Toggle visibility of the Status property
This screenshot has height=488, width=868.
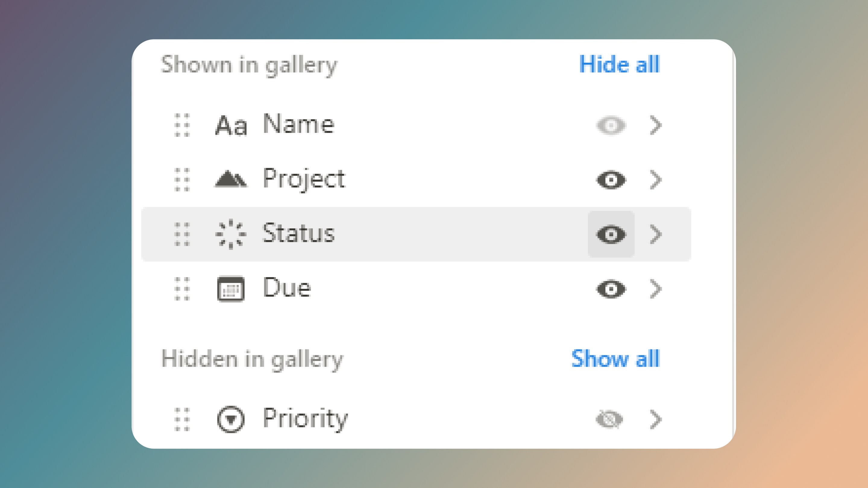[x=611, y=234]
